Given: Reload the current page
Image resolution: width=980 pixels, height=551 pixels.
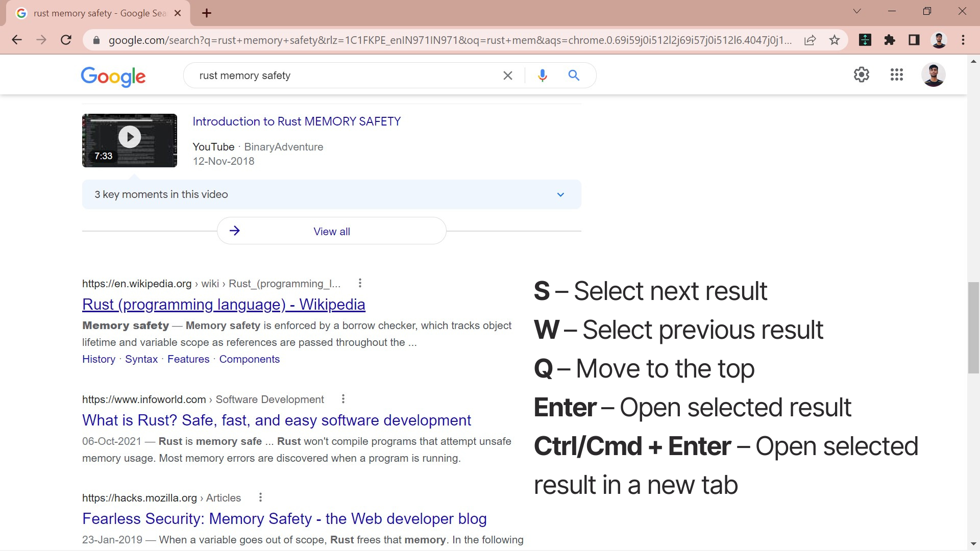Looking at the screenshot, I should pos(66,40).
